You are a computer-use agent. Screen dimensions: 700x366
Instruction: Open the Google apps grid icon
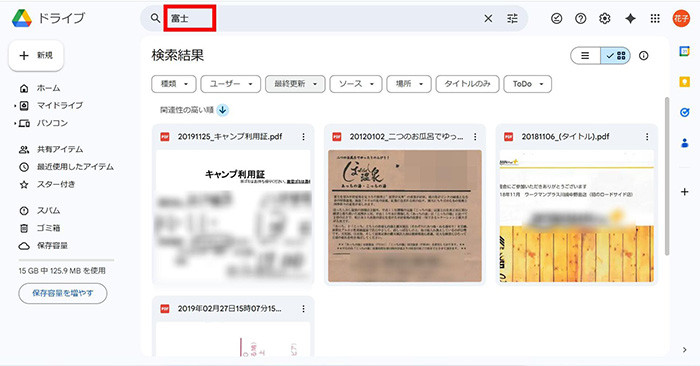click(x=655, y=18)
